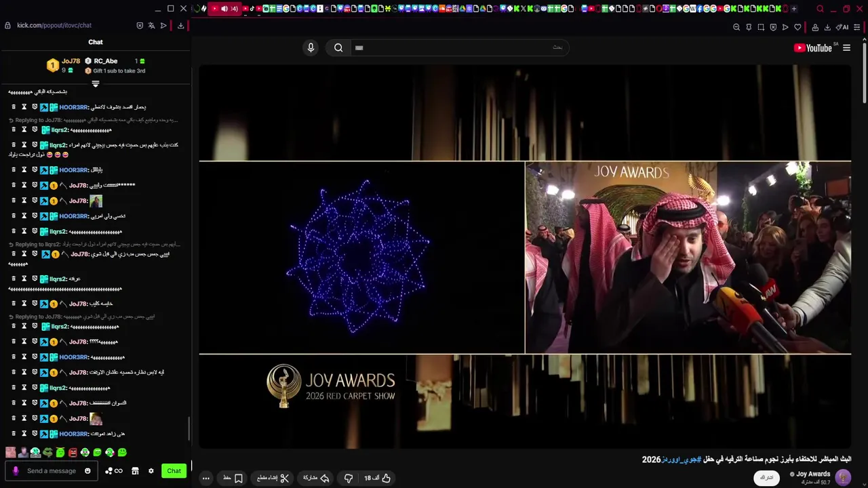Screen dimensions: 868x488
Task: Open the AI assistant button in toolbar
Action: (x=842, y=27)
